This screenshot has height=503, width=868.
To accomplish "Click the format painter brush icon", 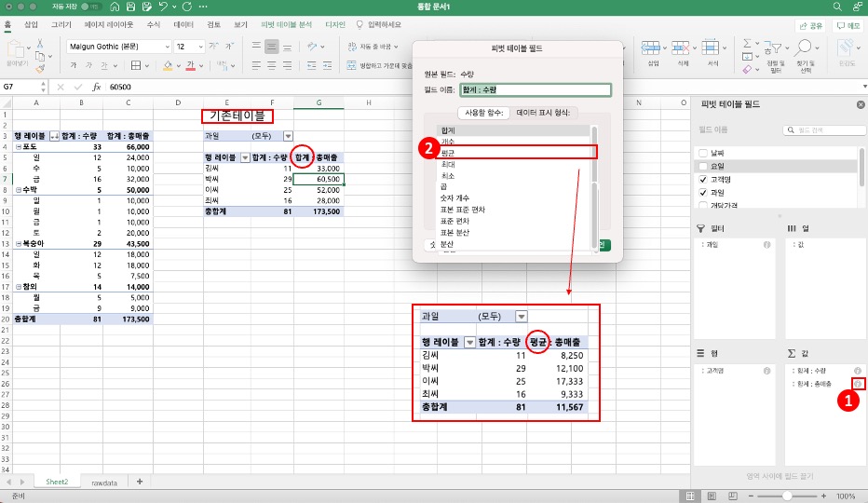I will [40, 68].
